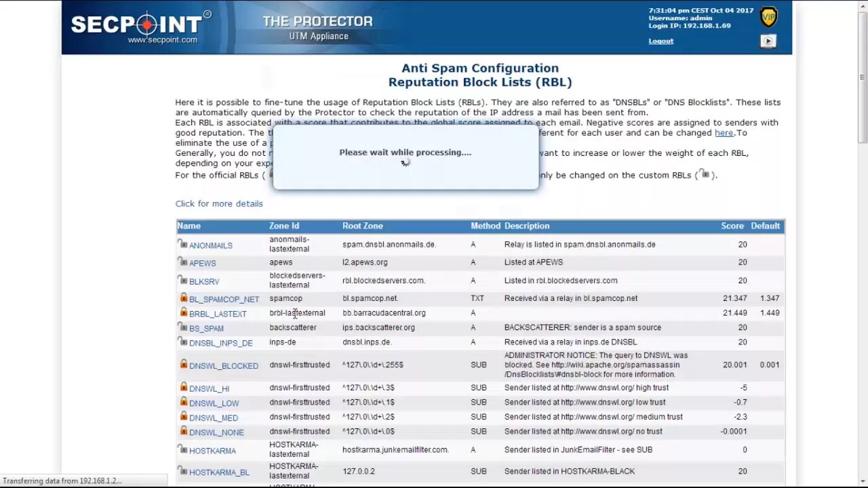Viewport: 868px width, 488px height.
Task: Click root zone 'bl.spamcop.net.'
Action: [x=370, y=298]
